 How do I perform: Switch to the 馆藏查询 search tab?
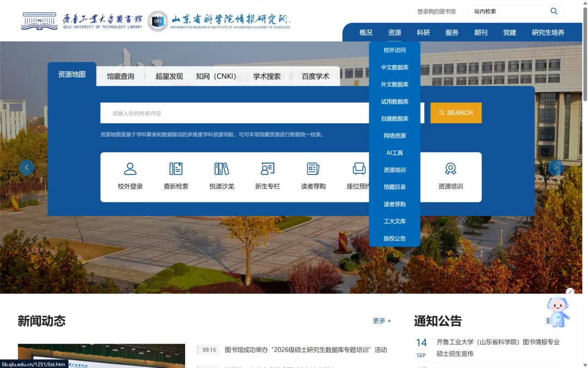[x=120, y=76]
